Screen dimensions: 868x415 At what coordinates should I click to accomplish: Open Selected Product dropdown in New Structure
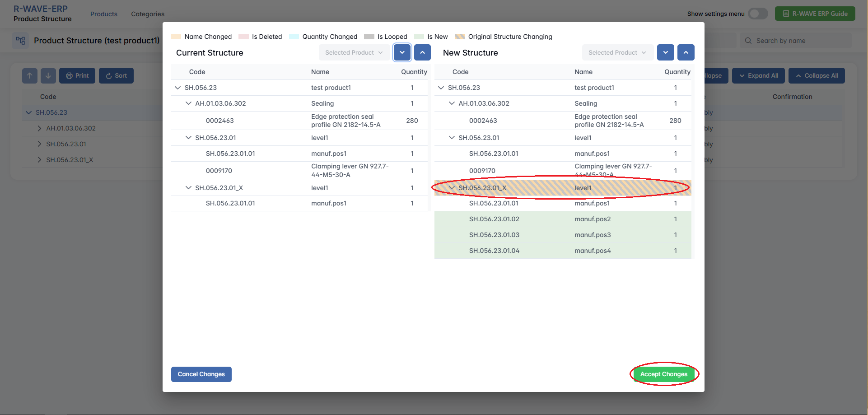pos(617,52)
